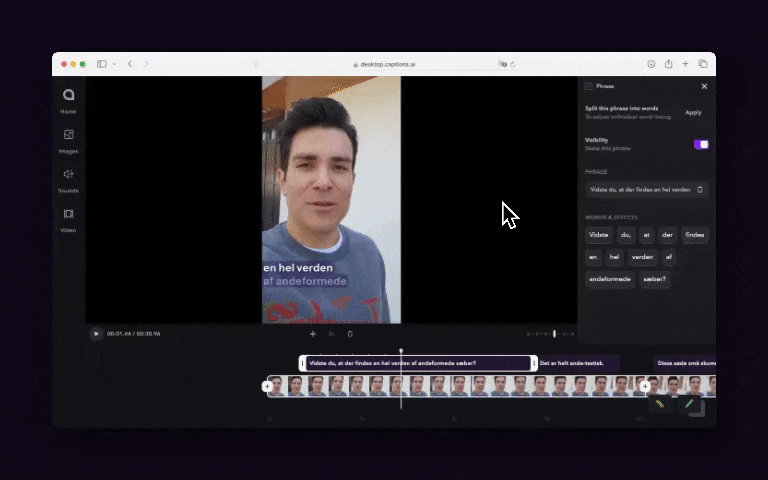Select the word chip 'verden'

coord(642,257)
